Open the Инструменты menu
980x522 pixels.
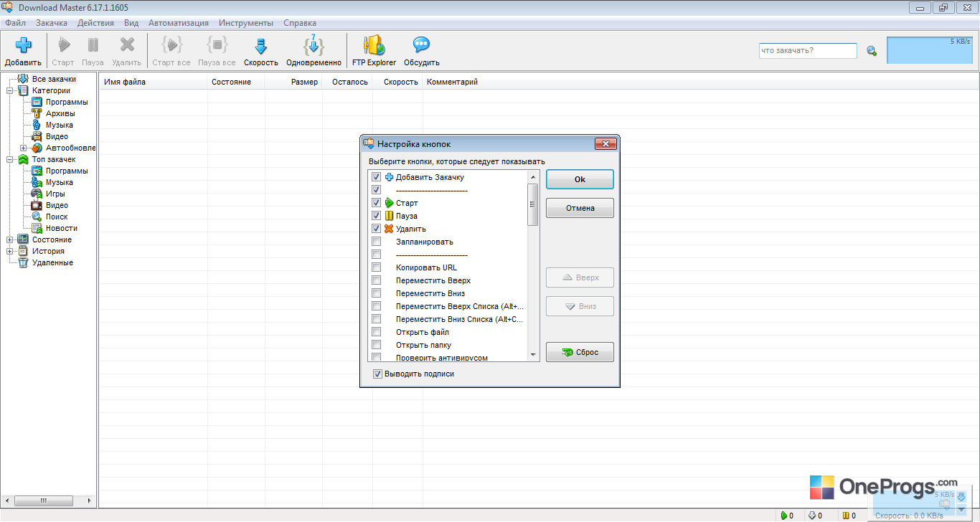pyautogui.click(x=246, y=23)
